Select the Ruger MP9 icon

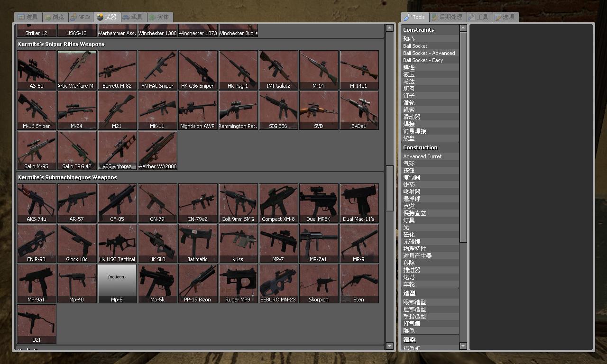[238, 284]
